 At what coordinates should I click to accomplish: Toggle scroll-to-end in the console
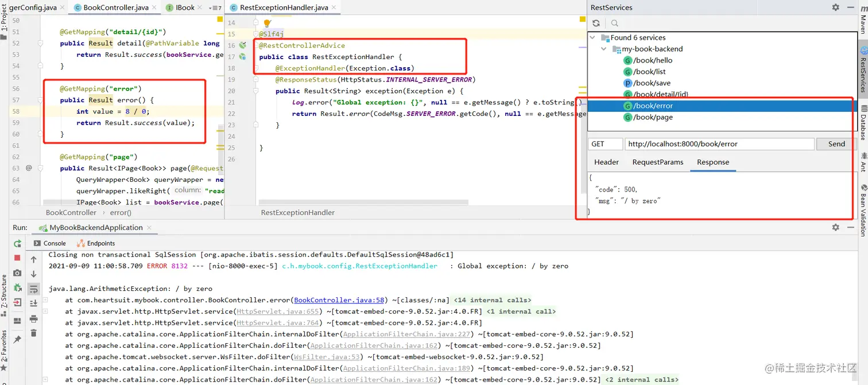[x=34, y=304]
